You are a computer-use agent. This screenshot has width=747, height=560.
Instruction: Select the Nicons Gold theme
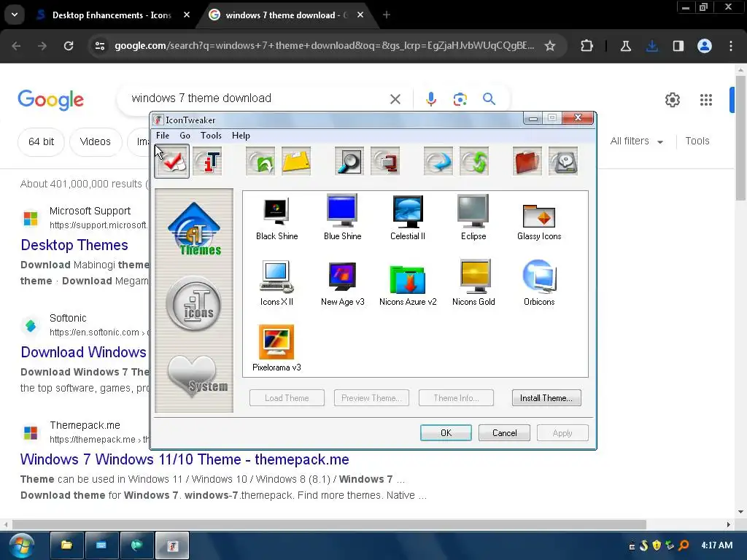pos(473,284)
